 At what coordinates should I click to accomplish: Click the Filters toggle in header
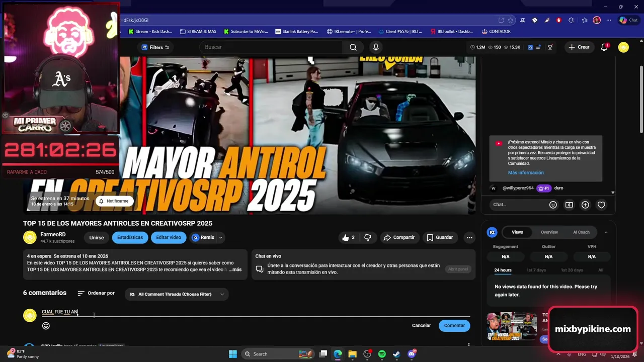click(x=155, y=47)
